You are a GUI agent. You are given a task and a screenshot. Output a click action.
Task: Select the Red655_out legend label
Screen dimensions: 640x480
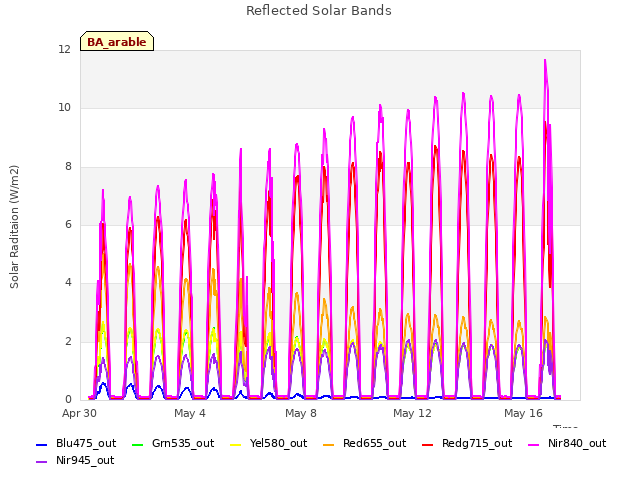coord(374,444)
